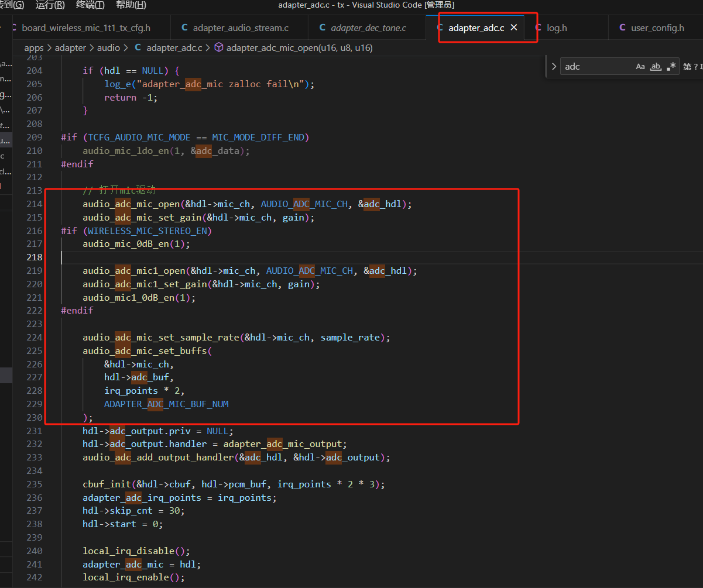This screenshot has height=588, width=703.
Task: Switch to the board_wireless_mic_1t1_tx_cfg.h tab
Action: [x=86, y=28]
